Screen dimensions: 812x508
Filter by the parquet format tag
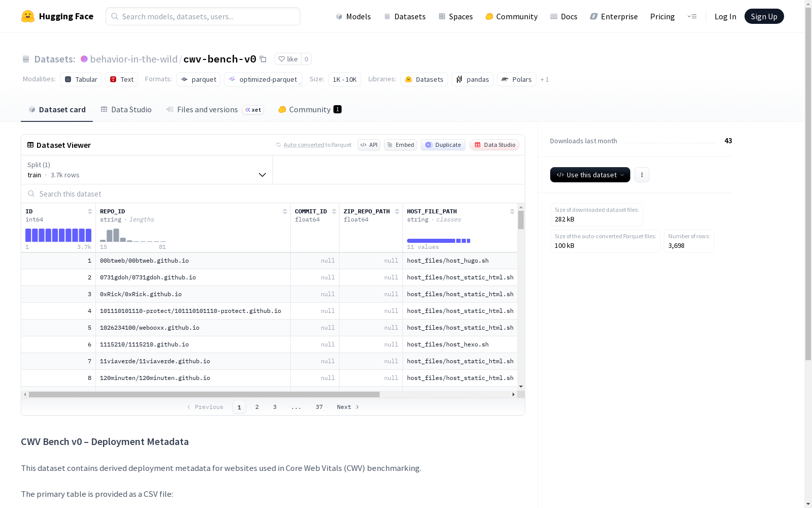(198, 79)
